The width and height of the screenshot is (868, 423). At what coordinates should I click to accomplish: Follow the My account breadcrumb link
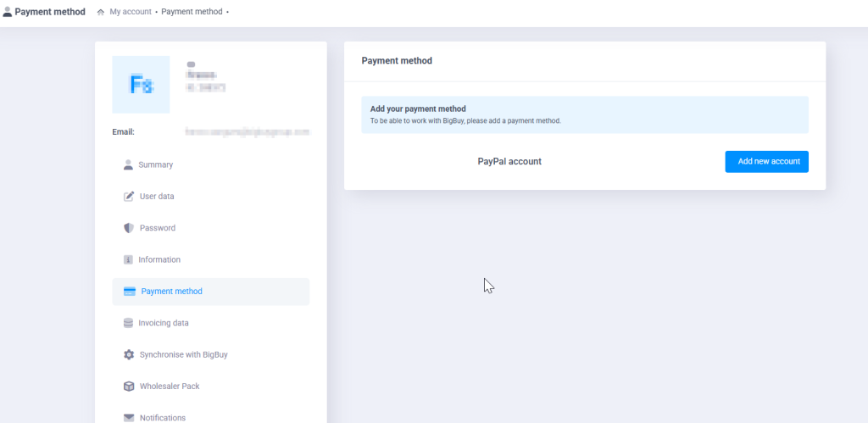131,12
